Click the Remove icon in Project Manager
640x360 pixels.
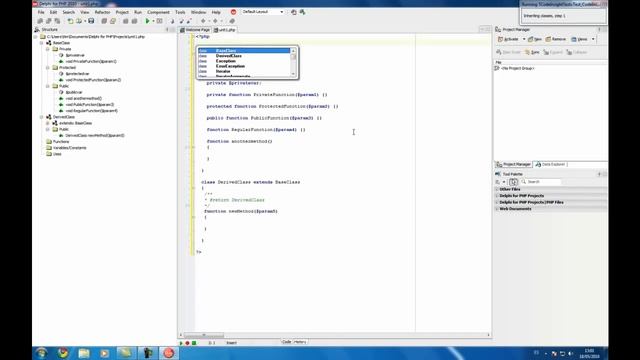click(x=549, y=39)
